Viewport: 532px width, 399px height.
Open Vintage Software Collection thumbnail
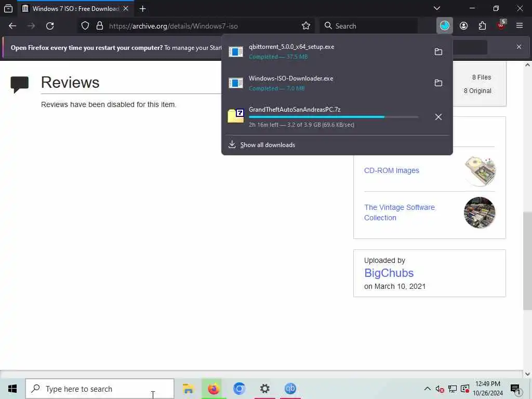pyautogui.click(x=480, y=212)
